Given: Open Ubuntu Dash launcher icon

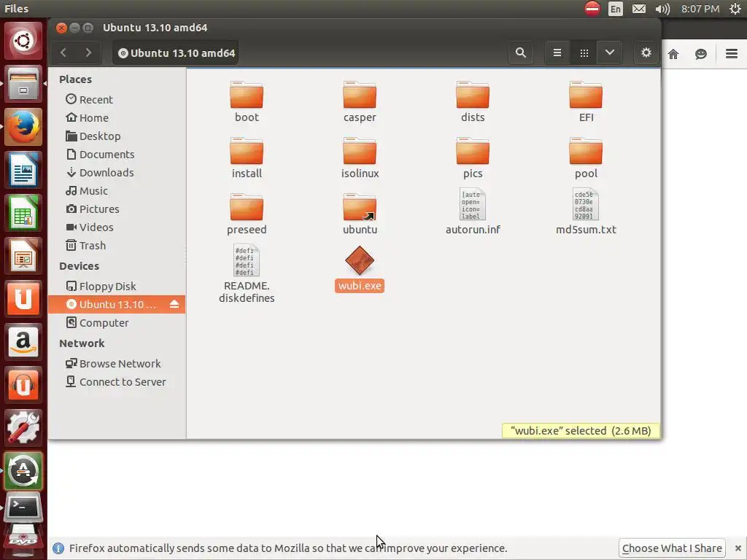Looking at the screenshot, I should (x=23, y=41).
